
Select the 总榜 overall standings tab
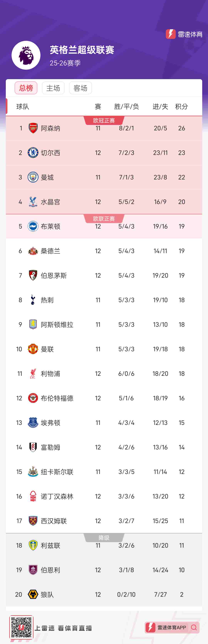(26, 88)
